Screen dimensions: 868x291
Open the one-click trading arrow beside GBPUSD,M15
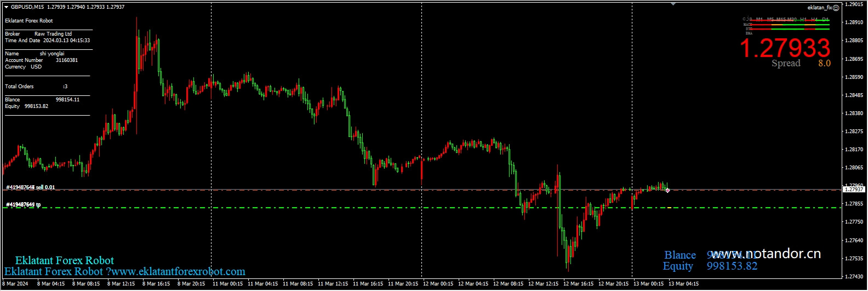[6, 7]
